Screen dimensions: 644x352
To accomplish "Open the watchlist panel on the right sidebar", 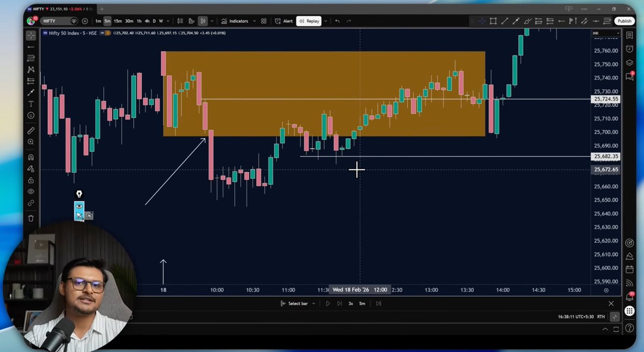I will [x=629, y=34].
